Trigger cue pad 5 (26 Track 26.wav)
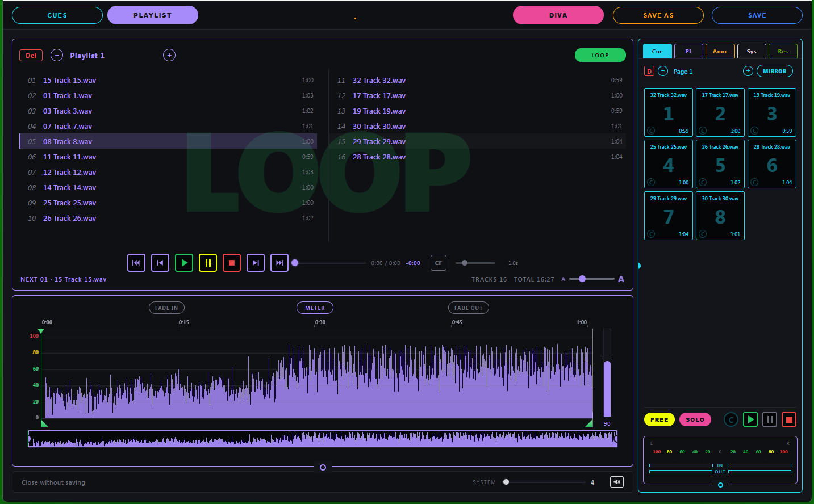The width and height of the screenshot is (814, 504). click(x=720, y=164)
